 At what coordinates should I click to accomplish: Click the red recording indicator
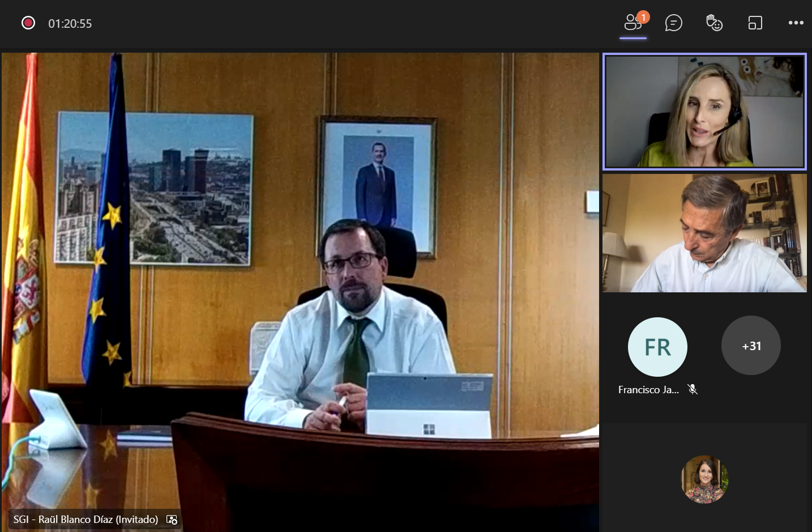pos(28,23)
